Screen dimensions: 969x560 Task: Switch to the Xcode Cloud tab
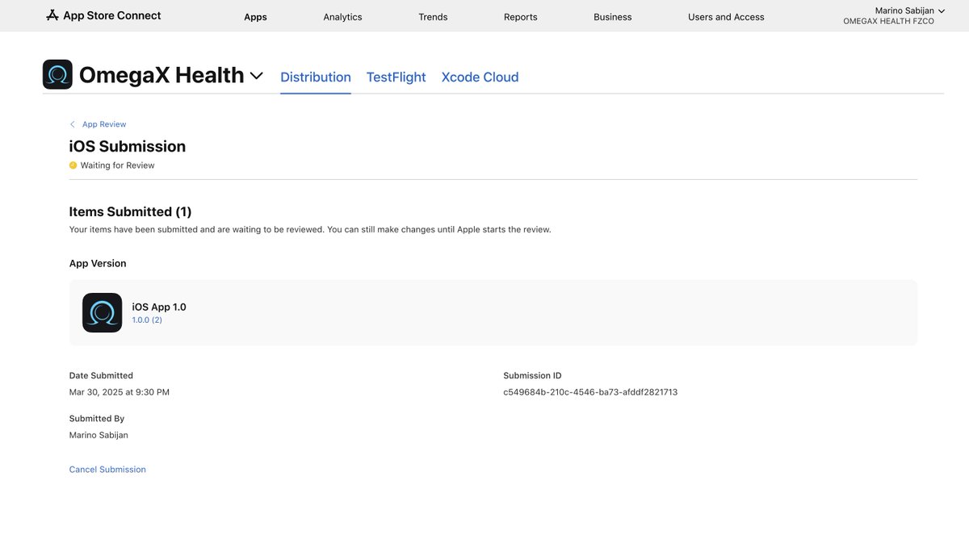[x=480, y=77]
